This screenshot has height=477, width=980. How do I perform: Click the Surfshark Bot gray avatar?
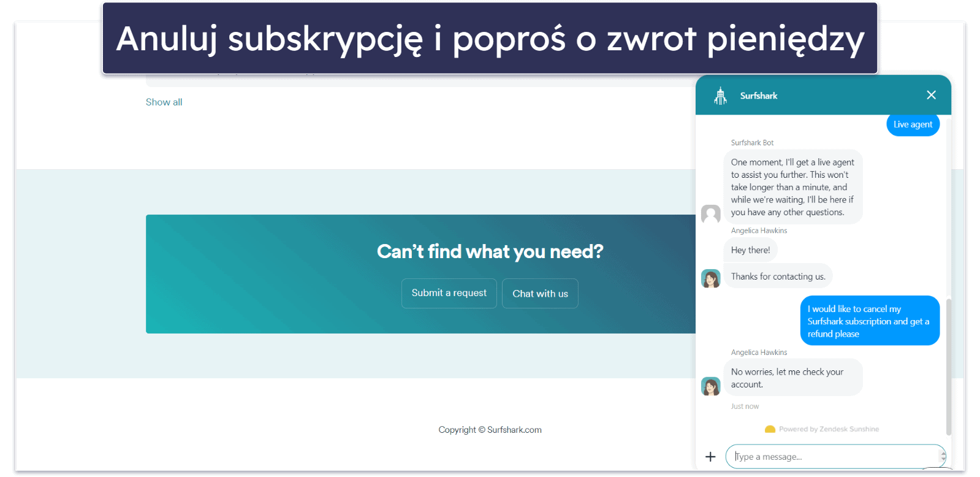click(x=711, y=215)
